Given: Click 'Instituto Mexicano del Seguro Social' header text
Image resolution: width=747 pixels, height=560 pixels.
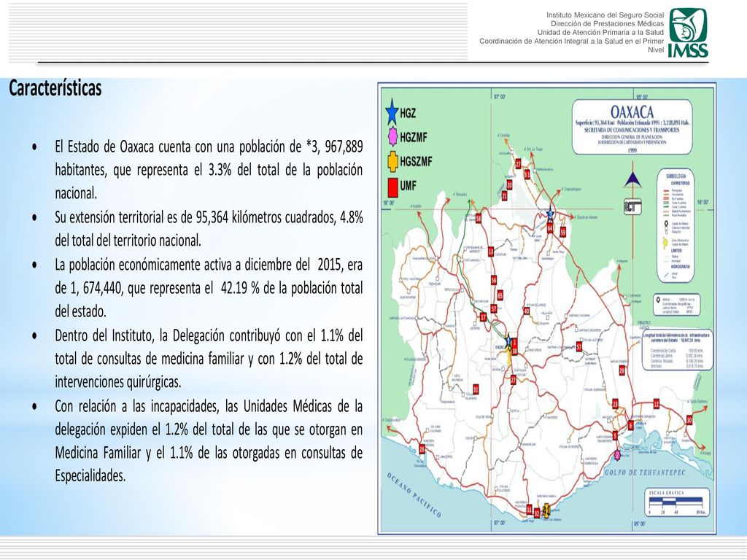Looking at the screenshot, I should point(605,15).
